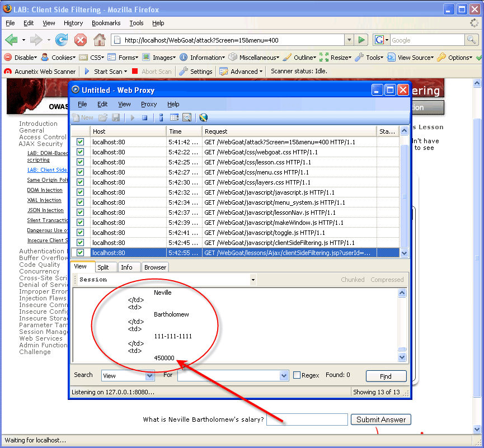Switch to the Browser tab
This screenshot has width=484, height=448.
155,267
